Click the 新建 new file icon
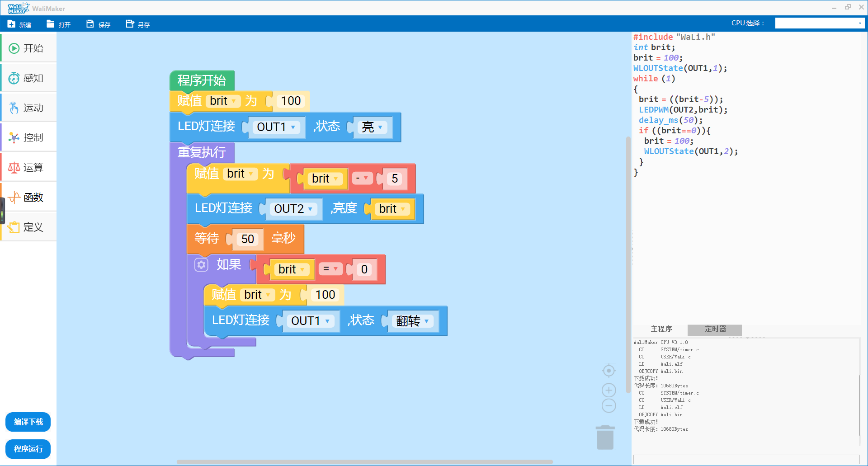This screenshot has height=466, width=868. pos(12,24)
